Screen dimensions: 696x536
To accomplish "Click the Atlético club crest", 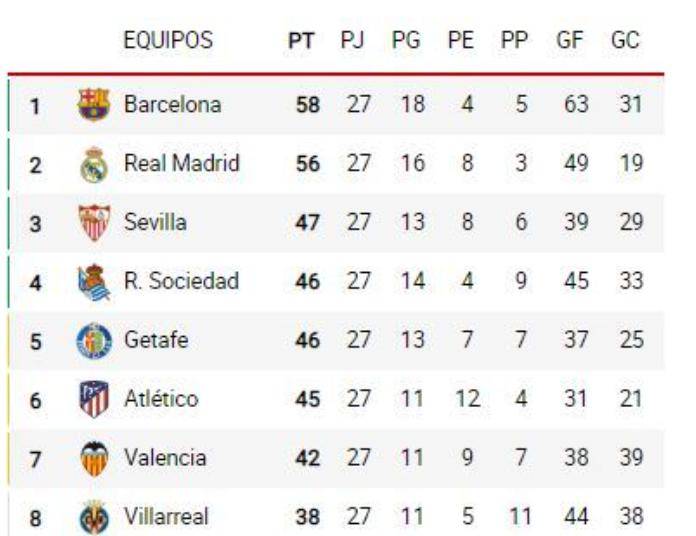I will 93,400.
